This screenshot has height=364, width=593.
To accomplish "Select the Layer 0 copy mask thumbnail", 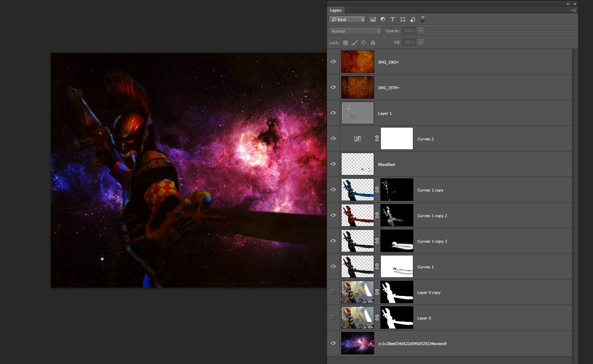I will pyautogui.click(x=397, y=292).
